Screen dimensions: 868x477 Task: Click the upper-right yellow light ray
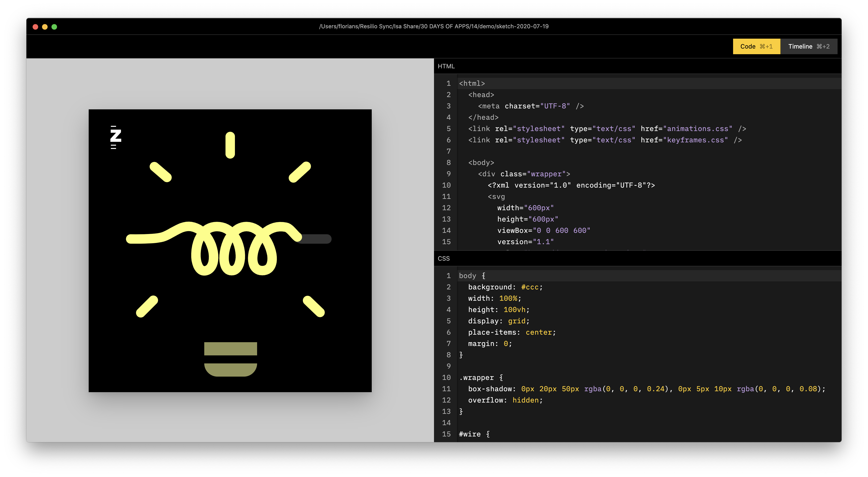(300, 172)
